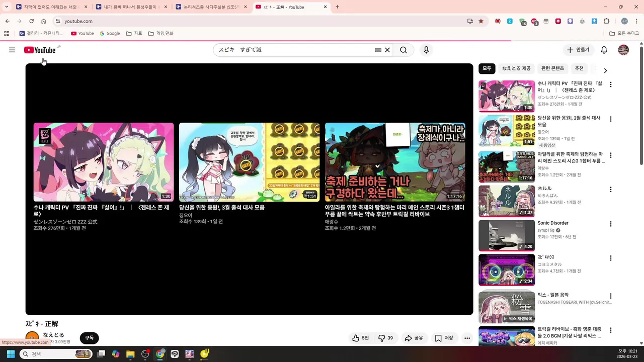Open the YouTube hamburger guide menu
This screenshot has height=362, width=644.
pyautogui.click(x=12, y=50)
